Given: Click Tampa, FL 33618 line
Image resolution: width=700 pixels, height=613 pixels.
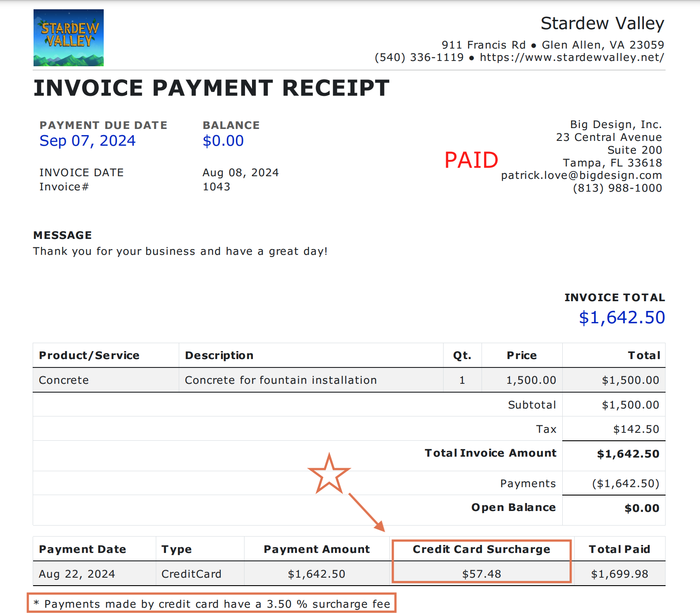Looking at the screenshot, I should pos(613,163).
